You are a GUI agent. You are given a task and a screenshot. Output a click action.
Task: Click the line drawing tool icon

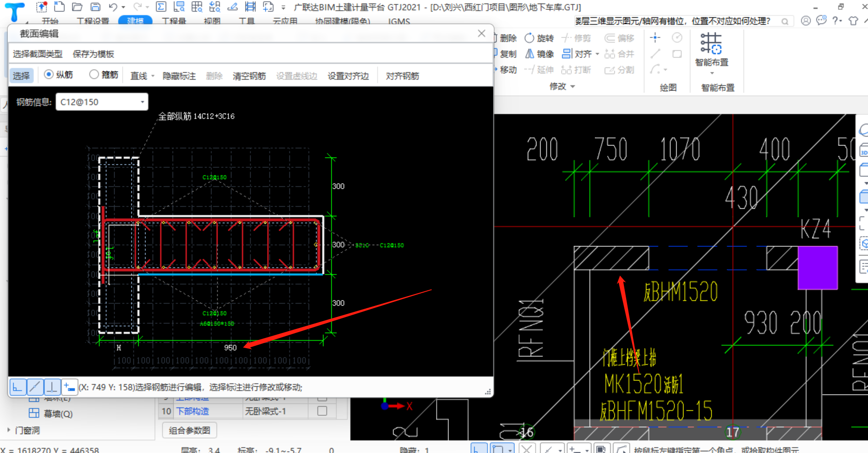click(x=655, y=54)
